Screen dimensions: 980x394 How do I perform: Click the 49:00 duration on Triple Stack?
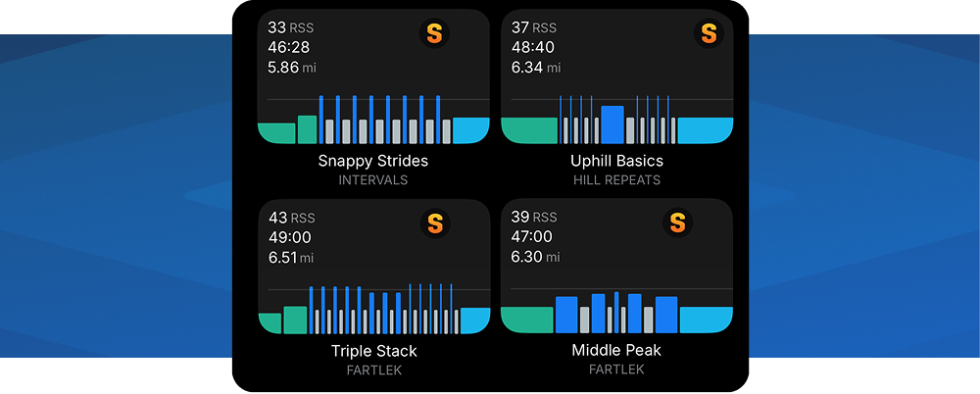pyautogui.click(x=288, y=237)
